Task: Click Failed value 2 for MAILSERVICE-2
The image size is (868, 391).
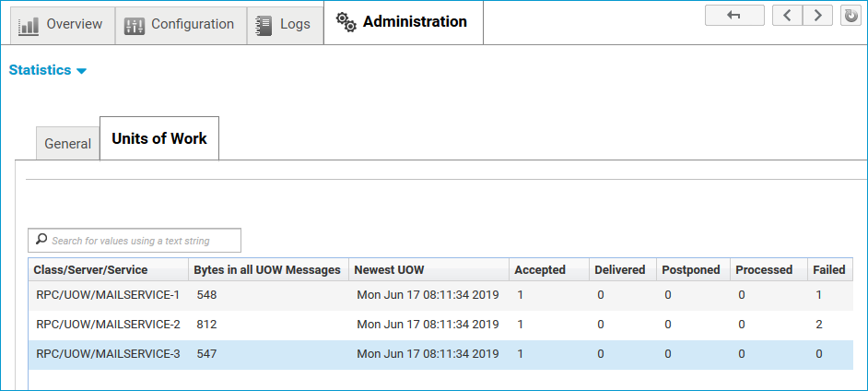Action: (x=819, y=325)
